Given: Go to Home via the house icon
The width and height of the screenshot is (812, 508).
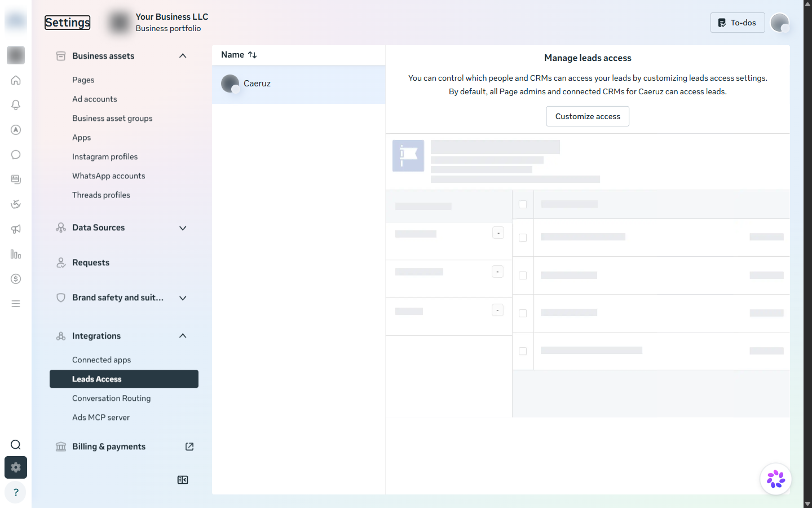Looking at the screenshot, I should click(16, 80).
